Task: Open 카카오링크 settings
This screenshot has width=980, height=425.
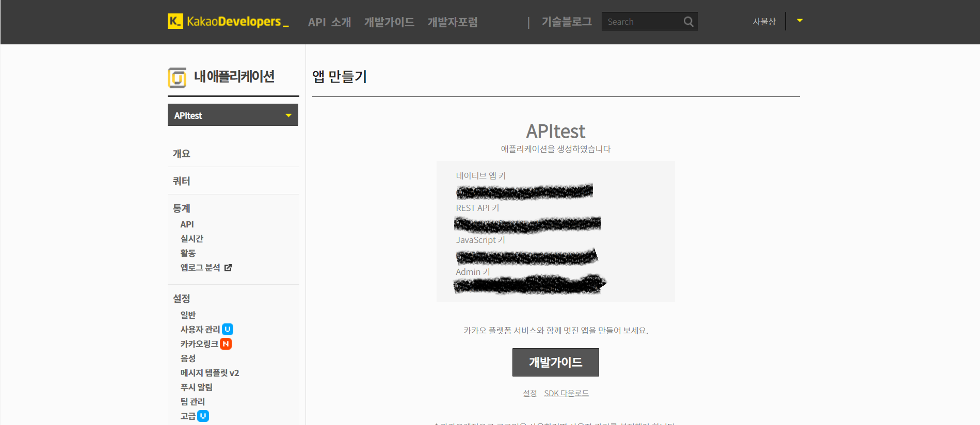Action: click(199, 344)
